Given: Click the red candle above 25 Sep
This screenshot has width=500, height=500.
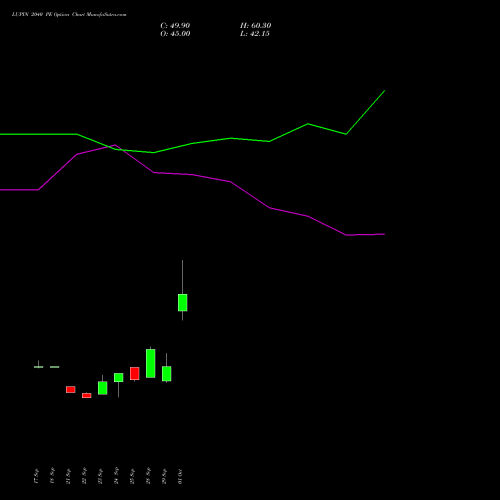Looking at the screenshot, I should (x=134, y=373).
